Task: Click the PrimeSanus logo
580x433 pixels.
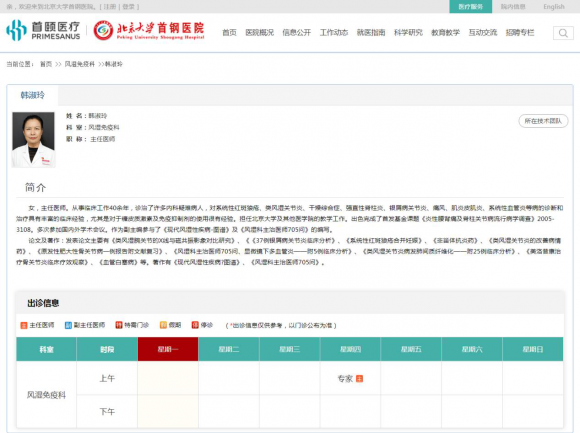Action: tap(43, 30)
